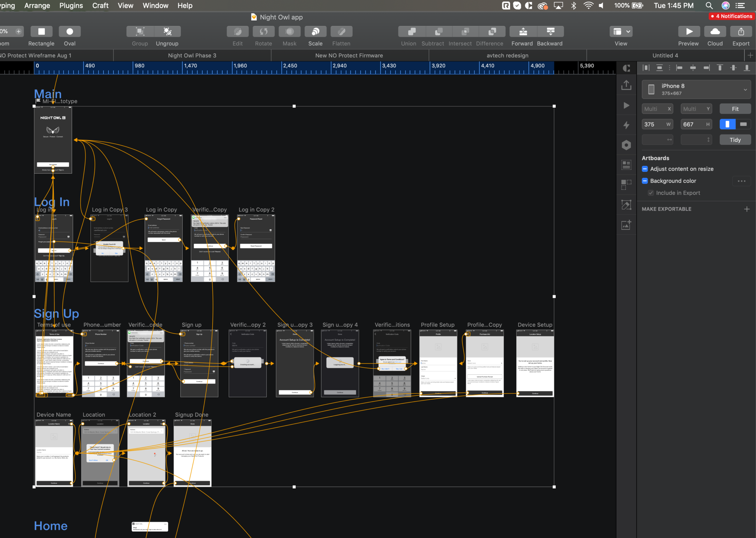Click the Craft lightning bolt icon
The image size is (756, 538).
626,125
